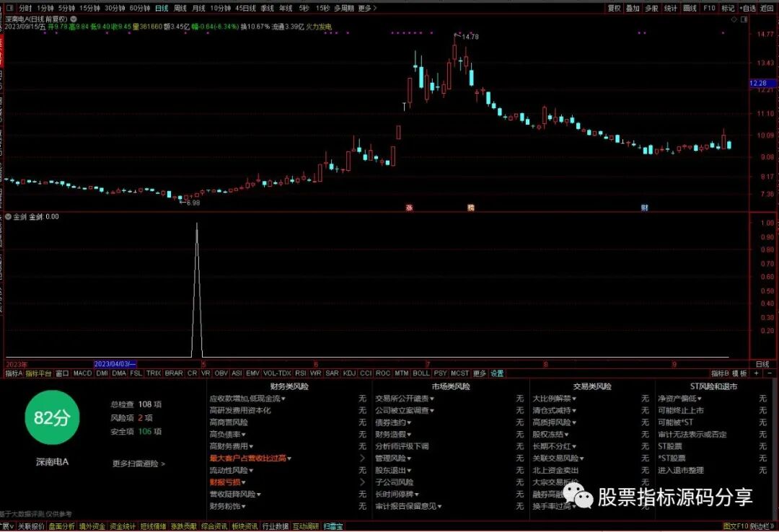The width and height of the screenshot is (779, 532).
Task: Open the dropdown arrow beside 深南电A title
Action: pos(74,19)
